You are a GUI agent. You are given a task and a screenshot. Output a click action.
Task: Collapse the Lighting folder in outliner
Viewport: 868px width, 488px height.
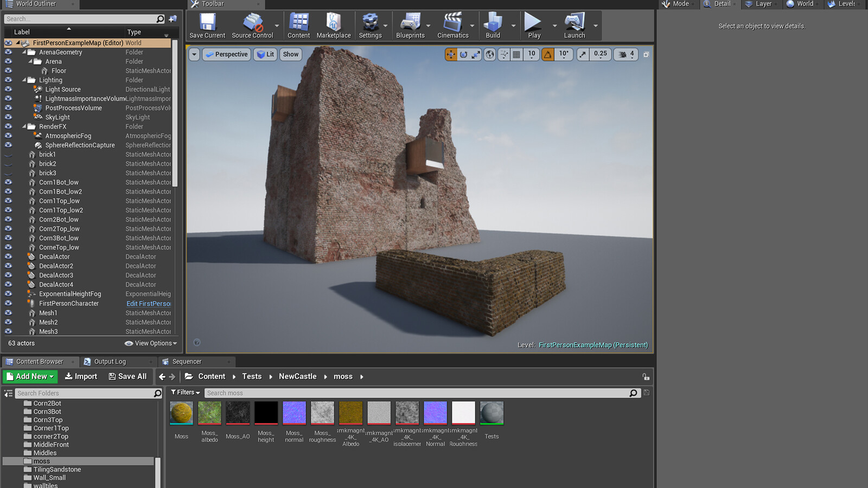point(24,80)
